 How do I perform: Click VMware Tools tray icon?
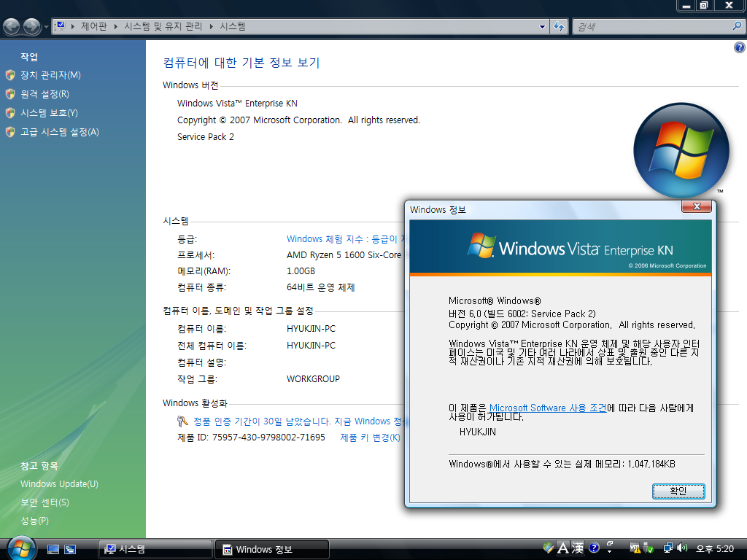coord(635,548)
